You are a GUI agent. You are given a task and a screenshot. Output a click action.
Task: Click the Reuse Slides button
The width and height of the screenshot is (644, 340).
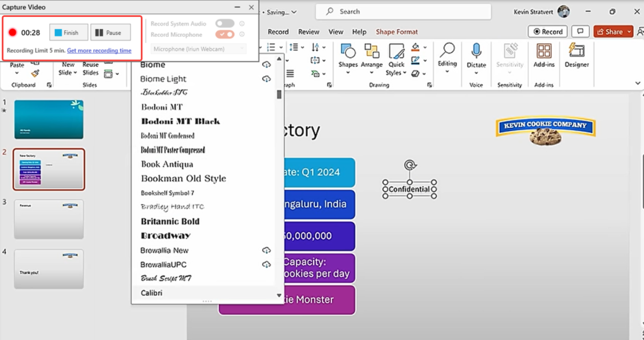tap(90, 69)
